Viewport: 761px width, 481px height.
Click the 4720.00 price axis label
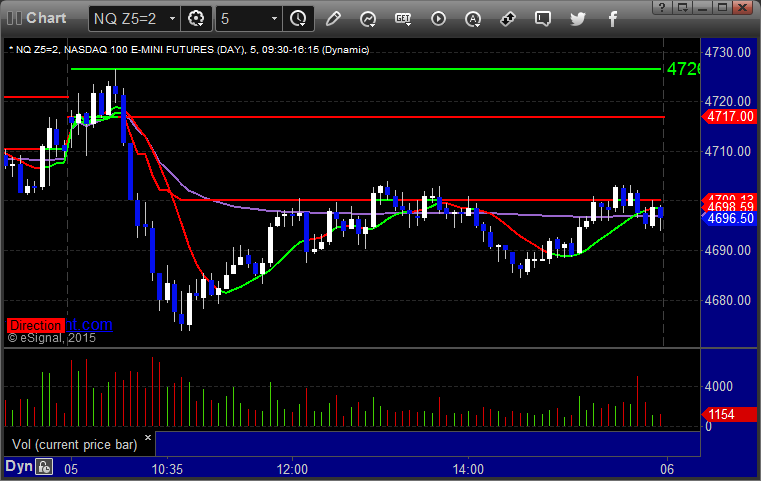click(x=728, y=101)
